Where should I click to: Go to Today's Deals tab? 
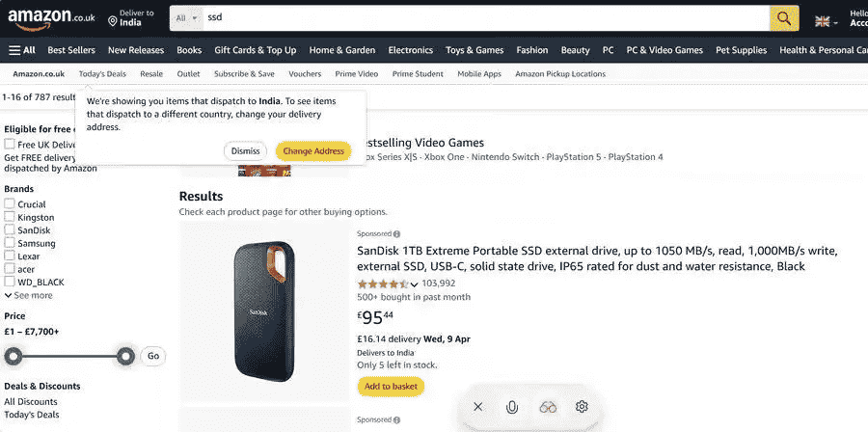coord(102,74)
